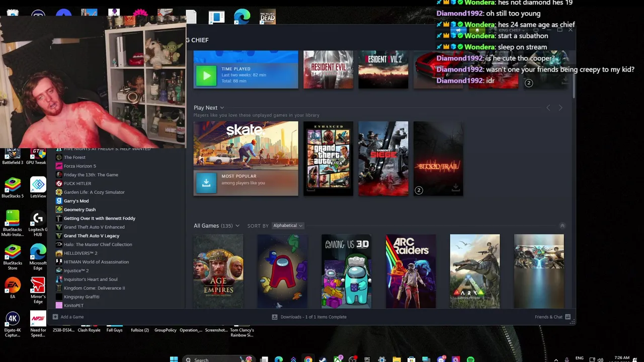
Task: Open Elgato 4K Capture desktop shortcut
Action: 13,324
